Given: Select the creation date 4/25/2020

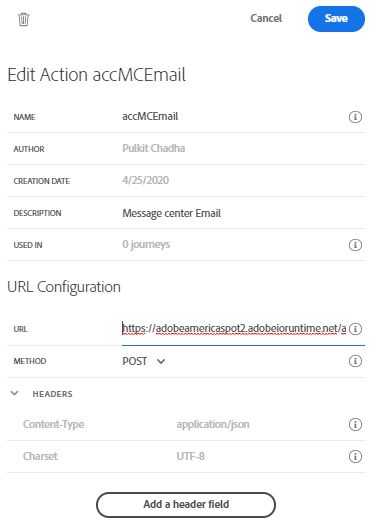Looking at the screenshot, I should tap(146, 180).
